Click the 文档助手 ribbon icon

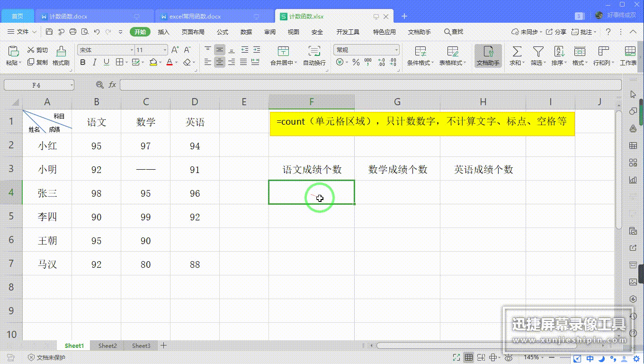coord(488,56)
